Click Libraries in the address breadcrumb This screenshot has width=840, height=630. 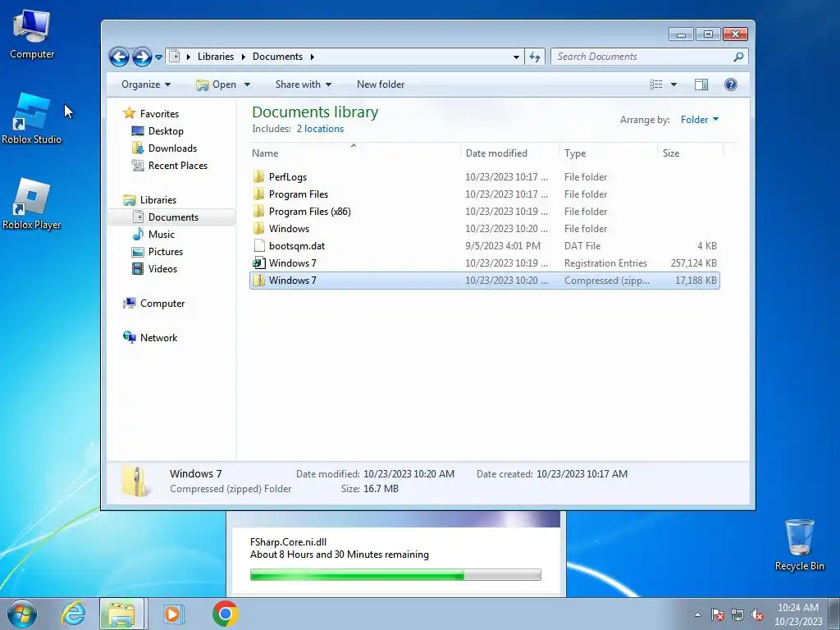pos(216,57)
